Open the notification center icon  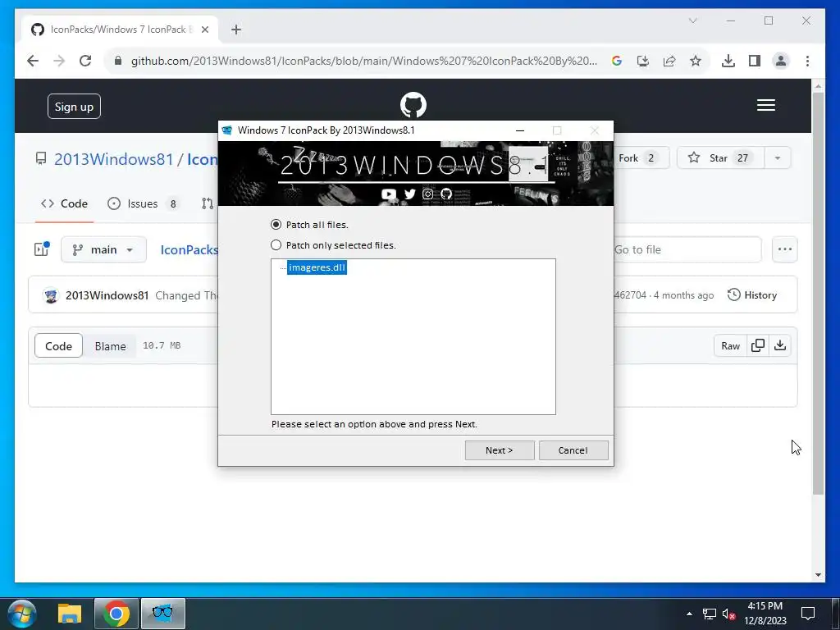pos(808,614)
